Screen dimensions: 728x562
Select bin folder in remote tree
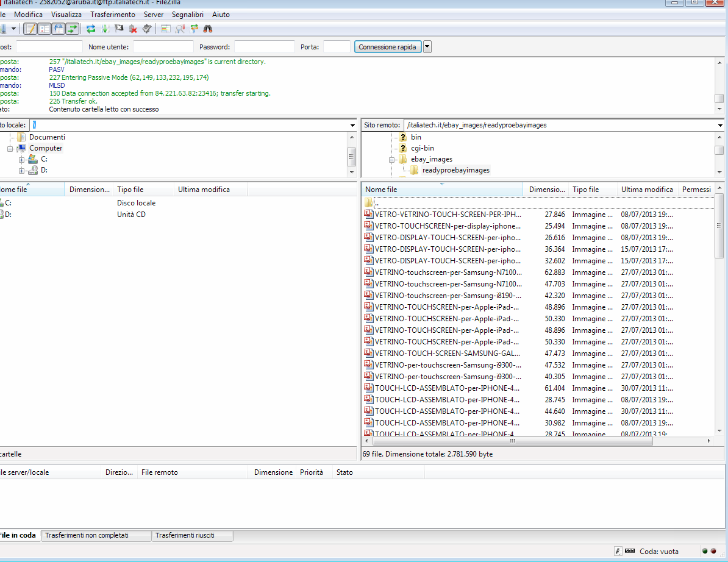(416, 137)
